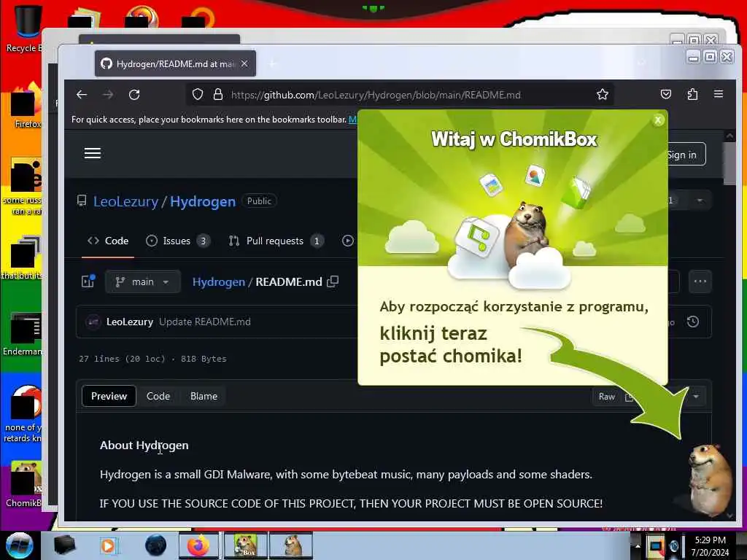Reload the page with the refresh icon
Viewport: 747px width, 560px height.
tap(134, 95)
